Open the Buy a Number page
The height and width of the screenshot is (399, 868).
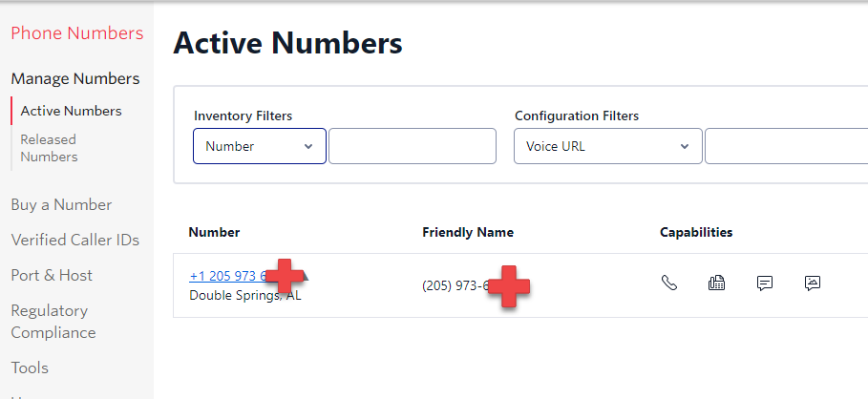[61, 204]
